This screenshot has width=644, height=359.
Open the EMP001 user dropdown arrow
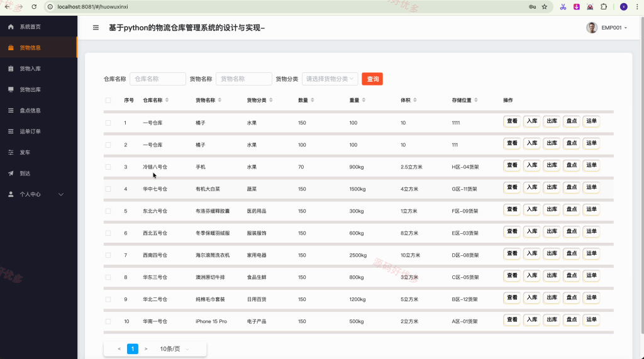[626, 28]
